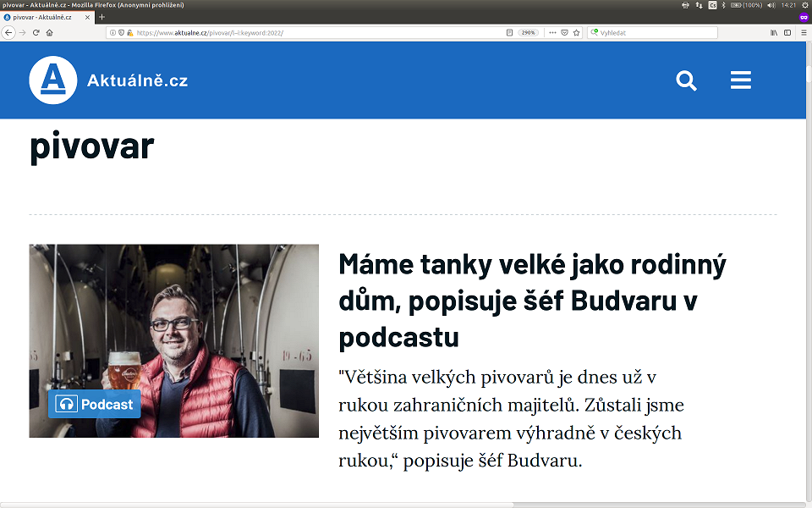Open the Pocket save icon
Image resolution: width=812 pixels, height=508 pixels.
[564, 32]
